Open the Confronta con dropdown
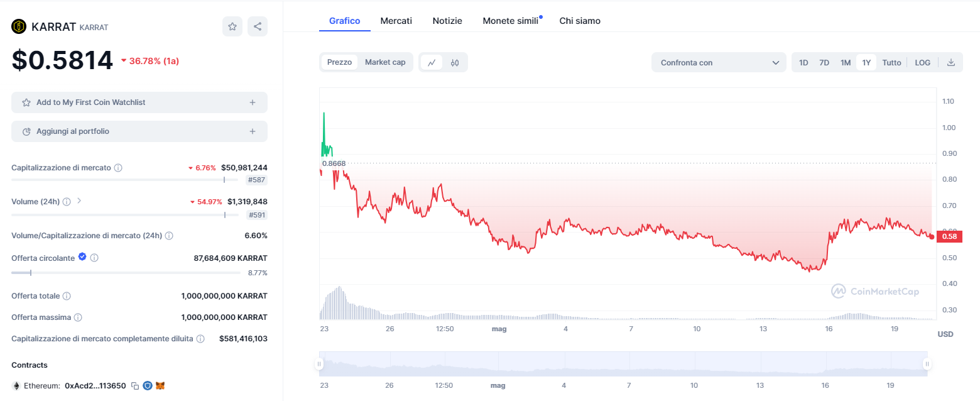 click(719, 62)
